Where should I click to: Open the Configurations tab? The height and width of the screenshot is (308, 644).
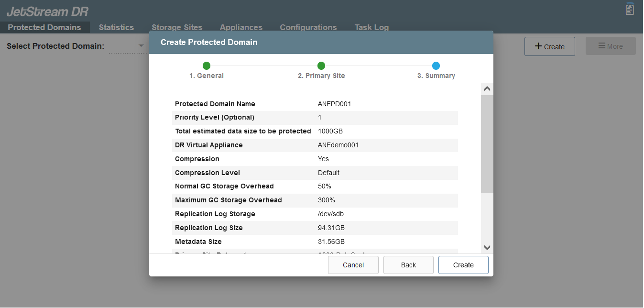coord(308,27)
